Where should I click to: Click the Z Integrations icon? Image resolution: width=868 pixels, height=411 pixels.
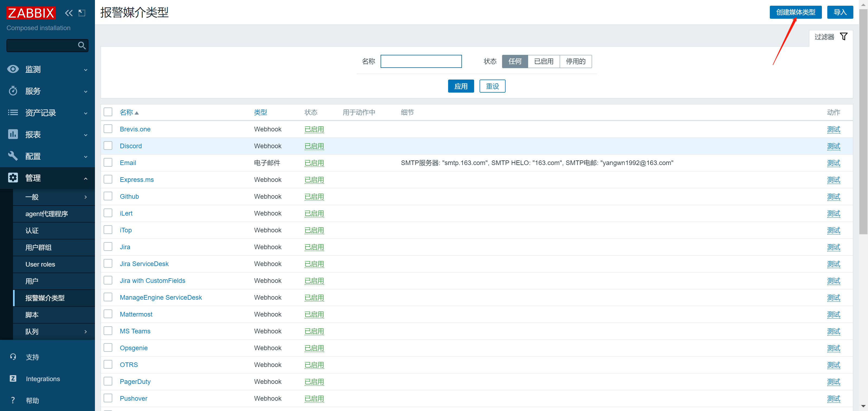coord(13,378)
